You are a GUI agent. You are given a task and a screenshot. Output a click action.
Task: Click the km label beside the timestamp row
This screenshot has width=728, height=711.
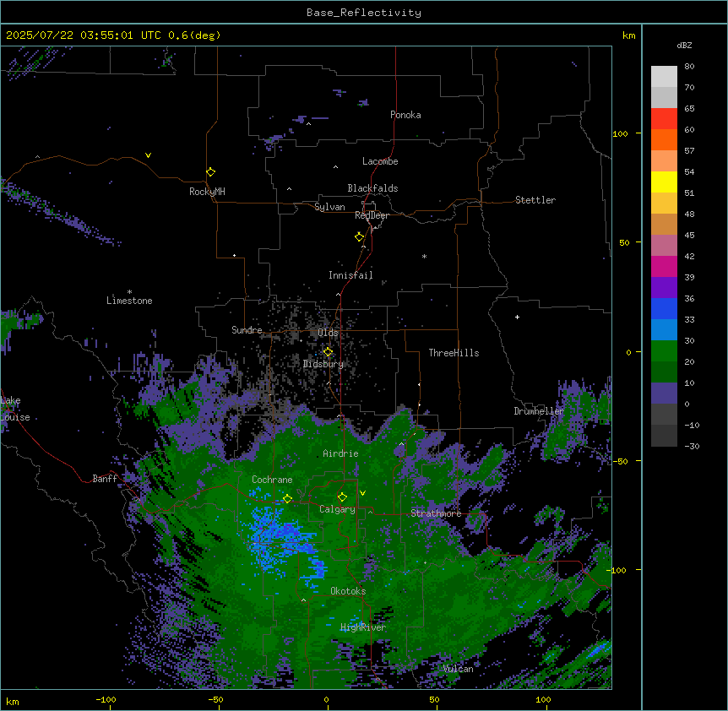tap(629, 35)
